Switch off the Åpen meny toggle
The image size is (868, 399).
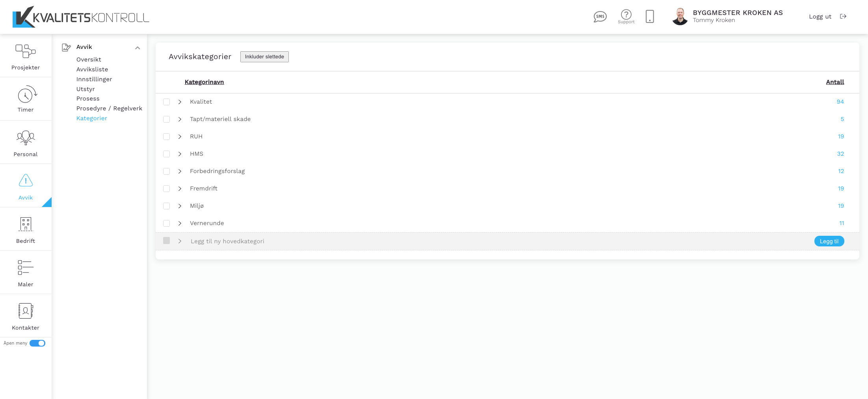(37, 343)
